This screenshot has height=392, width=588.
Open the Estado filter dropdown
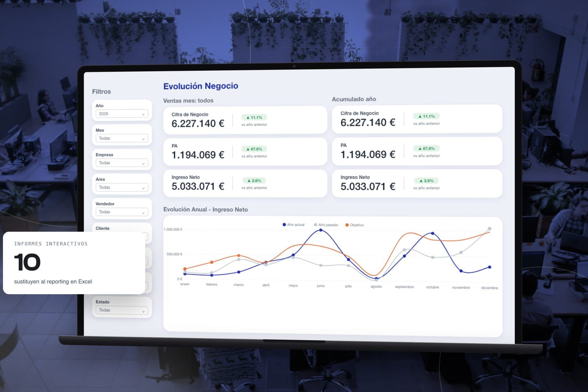point(122,310)
